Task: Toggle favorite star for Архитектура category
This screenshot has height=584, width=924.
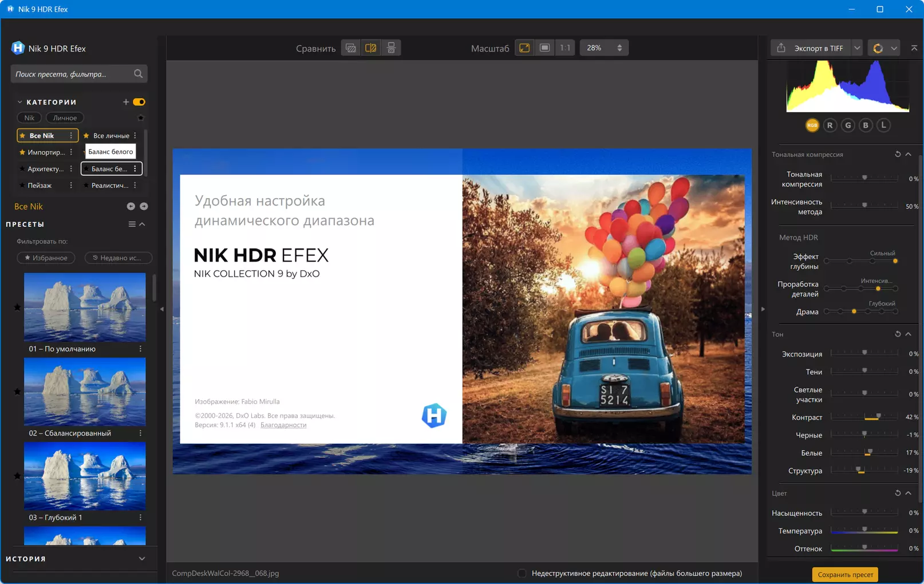Action: (x=22, y=169)
